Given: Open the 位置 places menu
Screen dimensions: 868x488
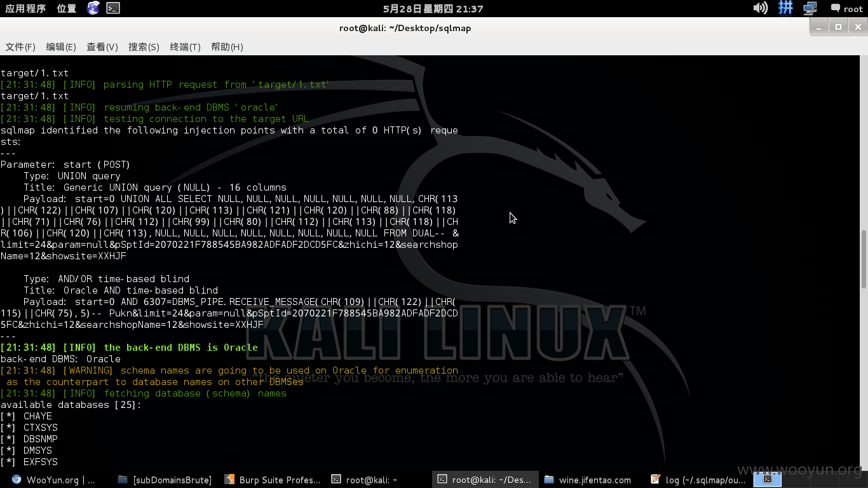Looking at the screenshot, I should 66,8.
